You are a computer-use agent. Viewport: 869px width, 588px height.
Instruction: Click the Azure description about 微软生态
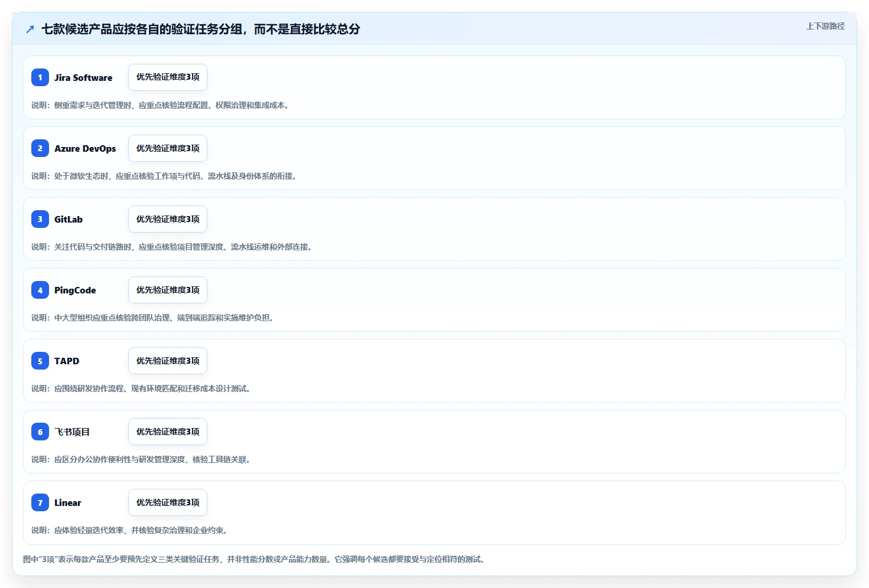164,176
